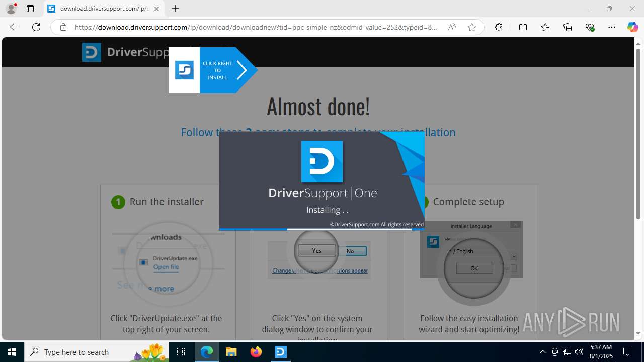Open the Read aloud icon
Viewport: 644px width, 362px height.
pos(452,27)
